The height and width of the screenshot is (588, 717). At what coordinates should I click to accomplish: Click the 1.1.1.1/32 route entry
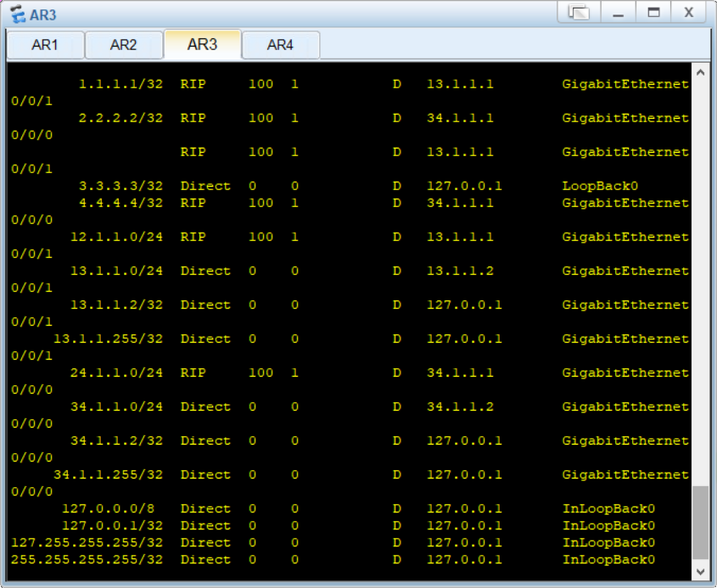point(120,84)
